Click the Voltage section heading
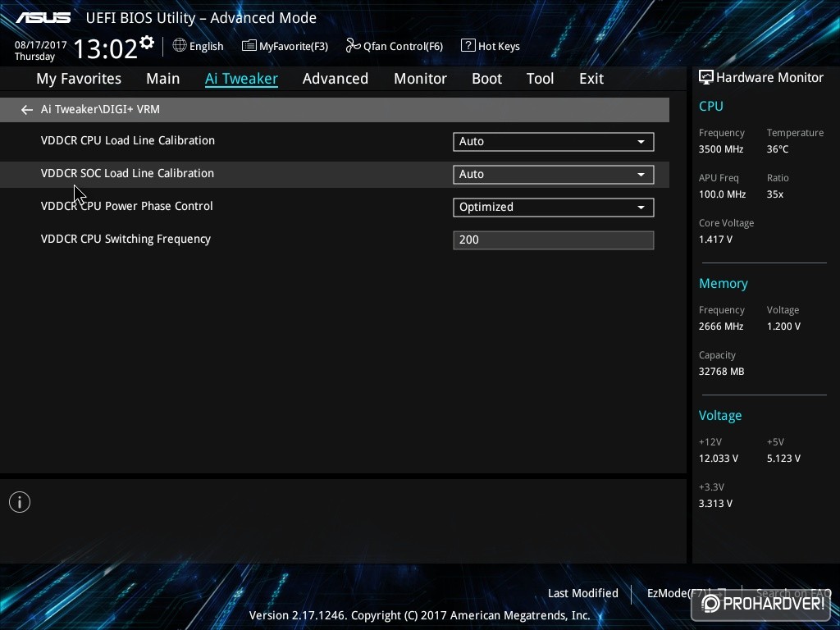Viewport: 840px width, 630px height. point(720,416)
